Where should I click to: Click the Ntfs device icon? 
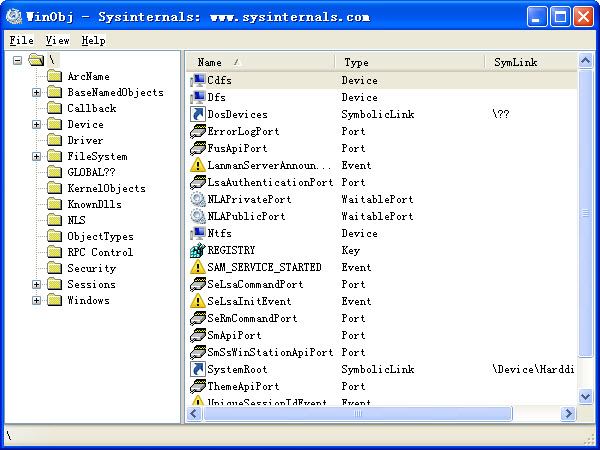pos(198,233)
